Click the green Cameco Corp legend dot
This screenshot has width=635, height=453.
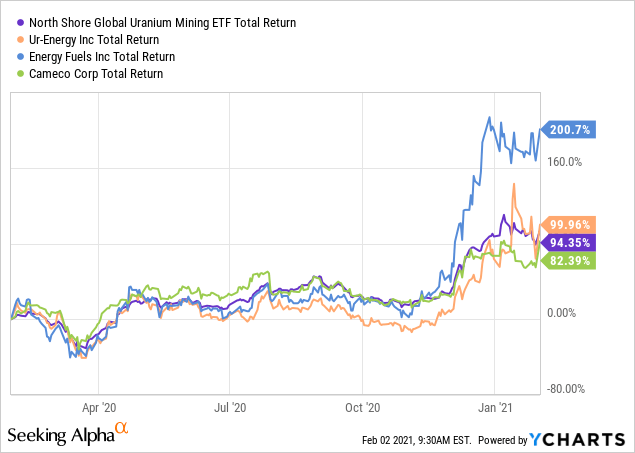[21, 74]
